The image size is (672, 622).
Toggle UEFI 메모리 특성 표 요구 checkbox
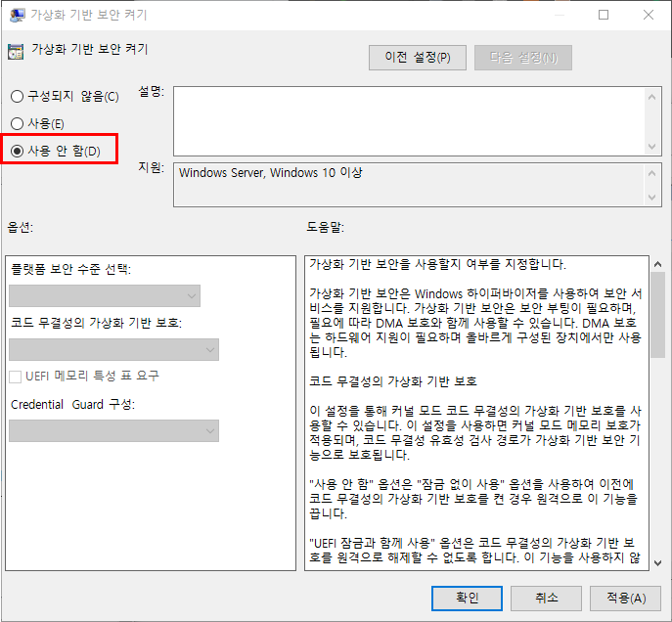tap(16, 377)
